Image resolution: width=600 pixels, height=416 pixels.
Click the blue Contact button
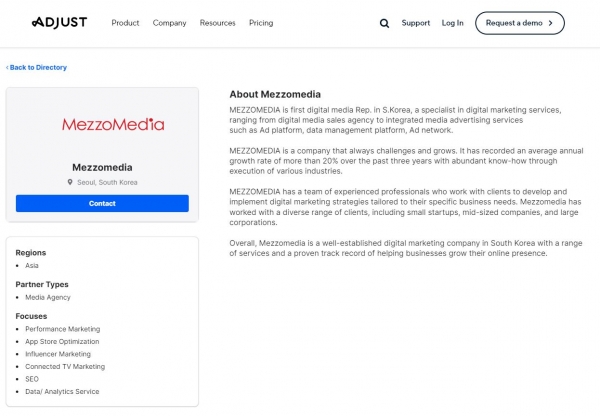[102, 203]
